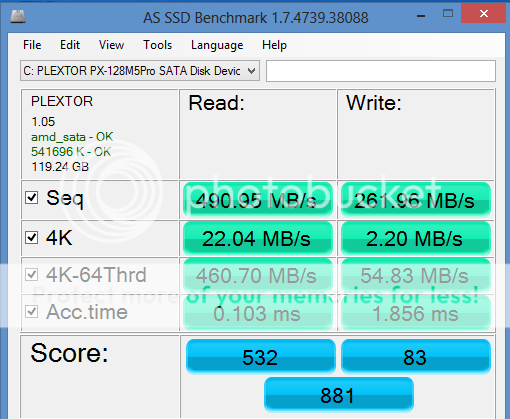Click the read score 532
The width and height of the screenshot is (510, 419).
point(260,357)
